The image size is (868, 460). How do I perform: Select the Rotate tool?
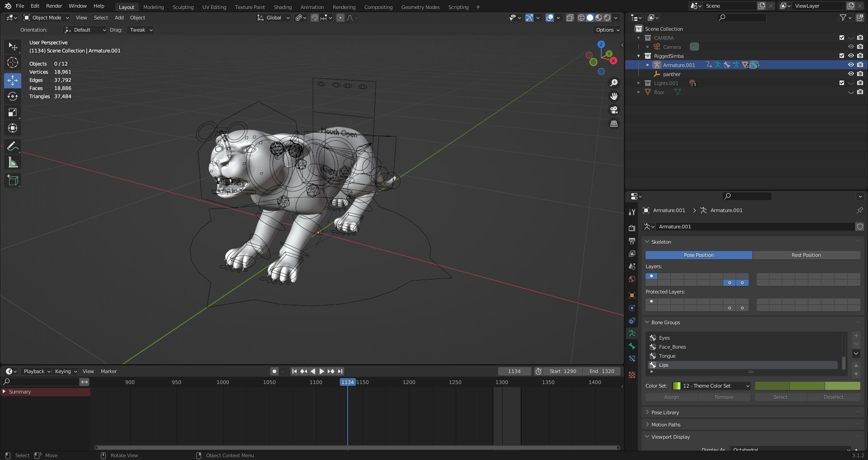coord(13,96)
